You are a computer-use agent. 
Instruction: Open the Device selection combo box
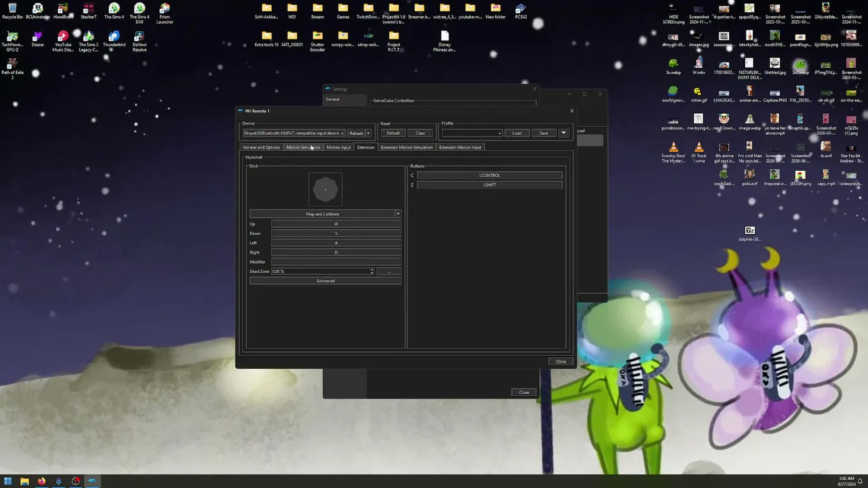[x=294, y=133]
